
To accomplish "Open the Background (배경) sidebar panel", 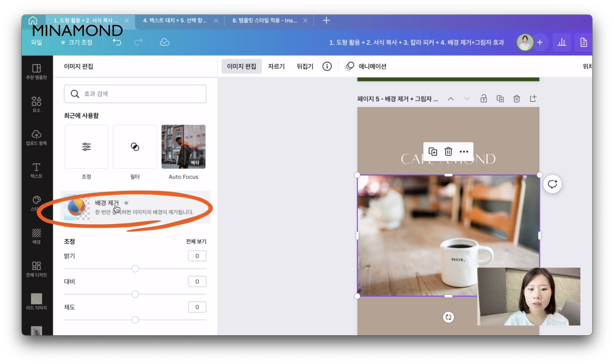I will (36, 236).
